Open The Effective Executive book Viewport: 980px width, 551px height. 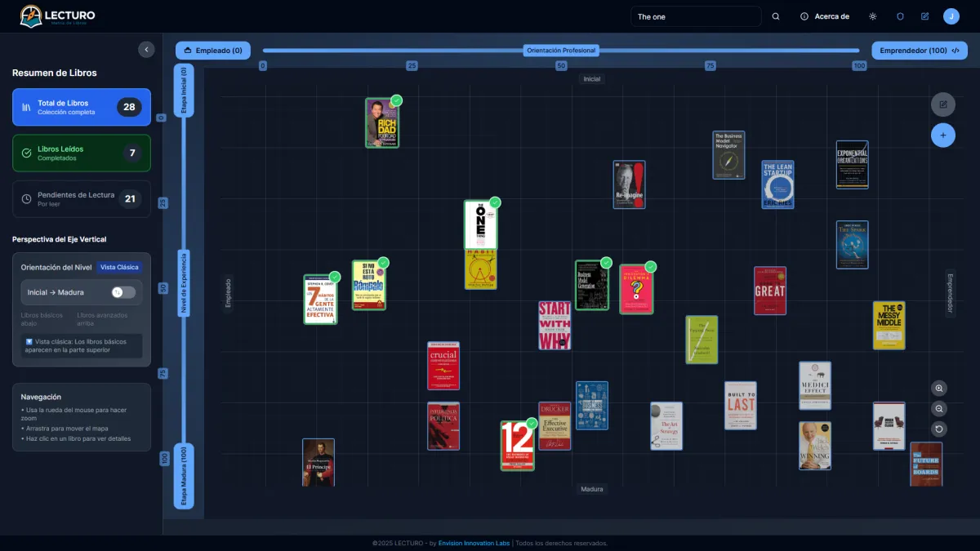[x=555, y=425]
